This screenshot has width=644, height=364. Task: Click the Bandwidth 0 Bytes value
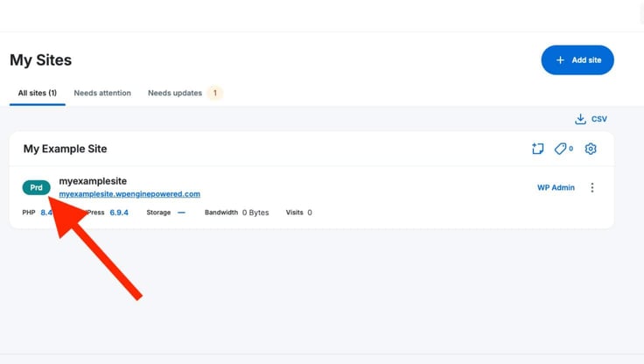pyautogui.click(x=255, y=213)
